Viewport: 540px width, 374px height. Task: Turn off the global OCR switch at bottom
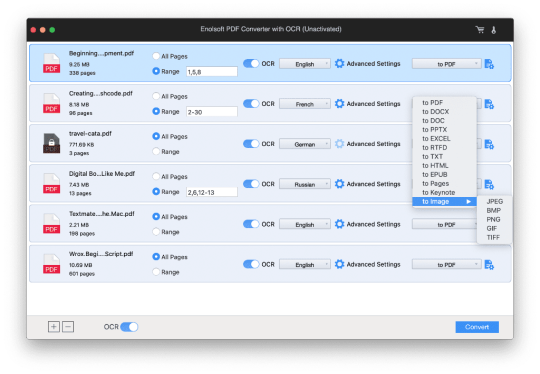129,326
